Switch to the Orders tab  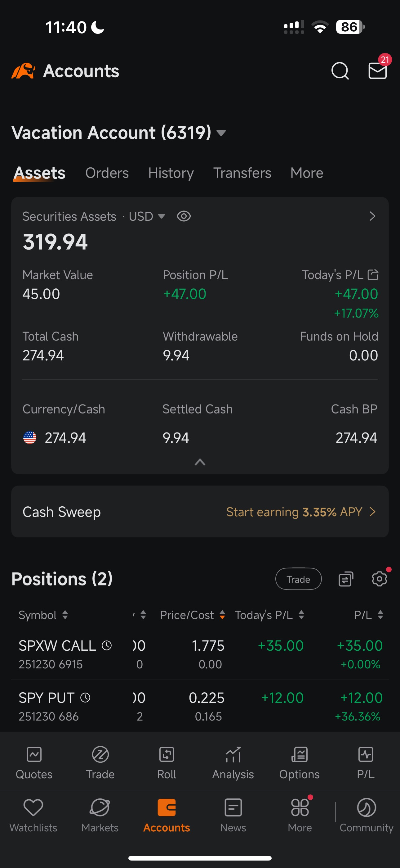(x=107, y=173)
